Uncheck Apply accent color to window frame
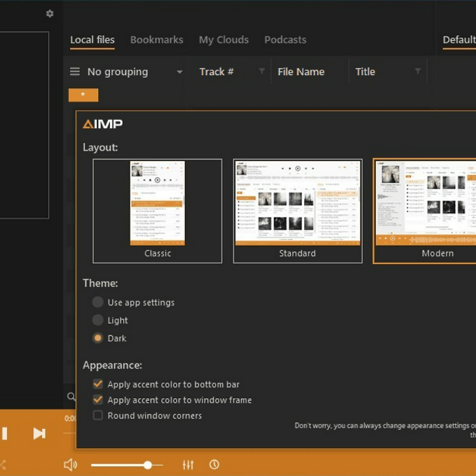Image resolution: width=476 pixels, height=476 pixels. click(98, 400)
